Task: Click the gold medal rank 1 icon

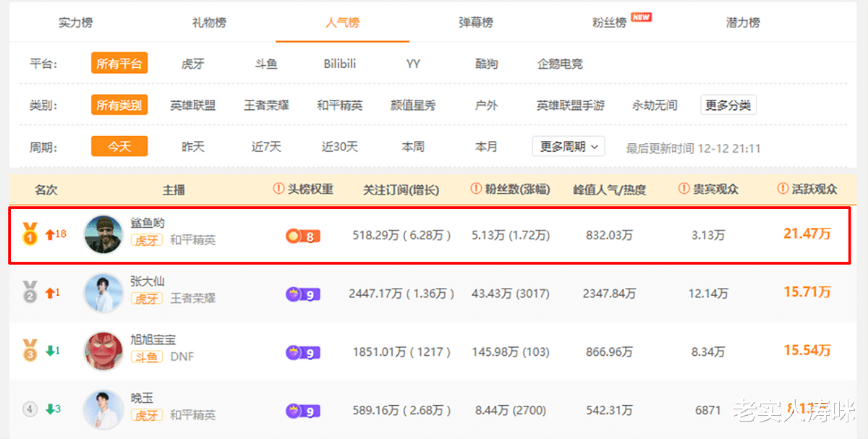Action: click(x=30, y=234)
